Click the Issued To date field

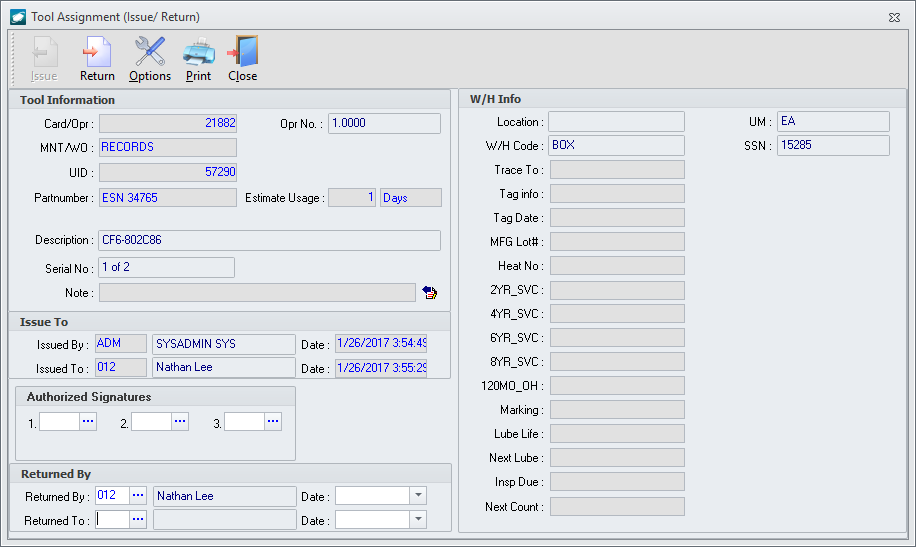pos(381,368)
